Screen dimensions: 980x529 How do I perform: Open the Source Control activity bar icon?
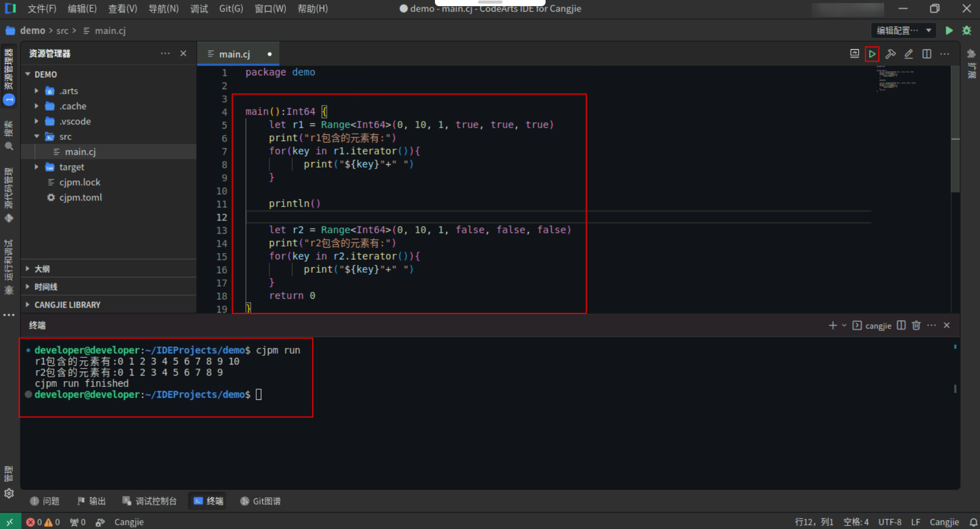9,195
